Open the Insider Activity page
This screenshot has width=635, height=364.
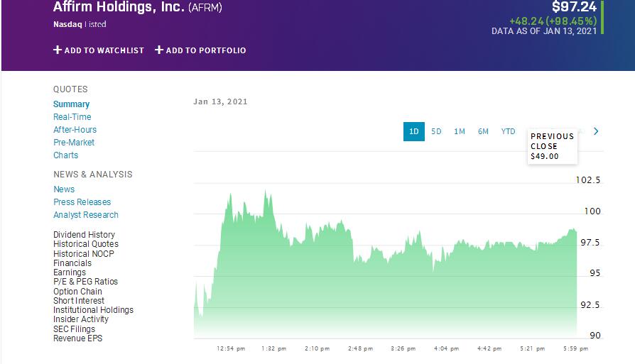click(x=80, y=319)
